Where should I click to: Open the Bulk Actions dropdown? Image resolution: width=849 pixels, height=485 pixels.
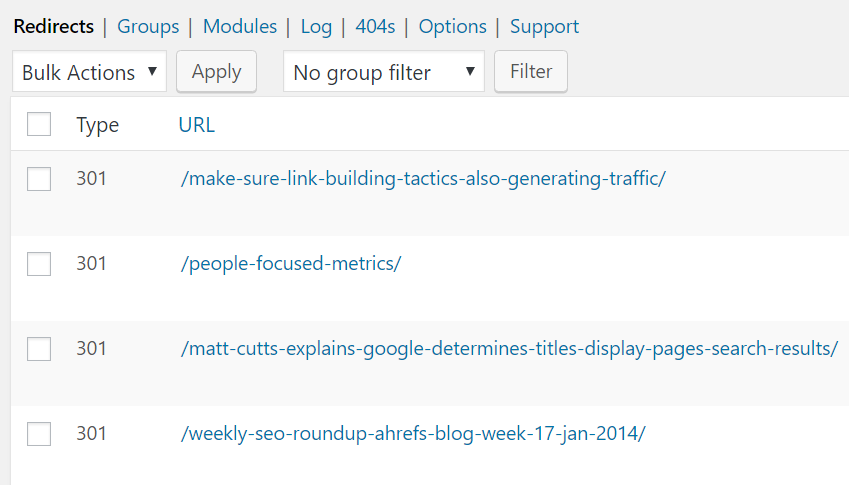coord(89,71)
